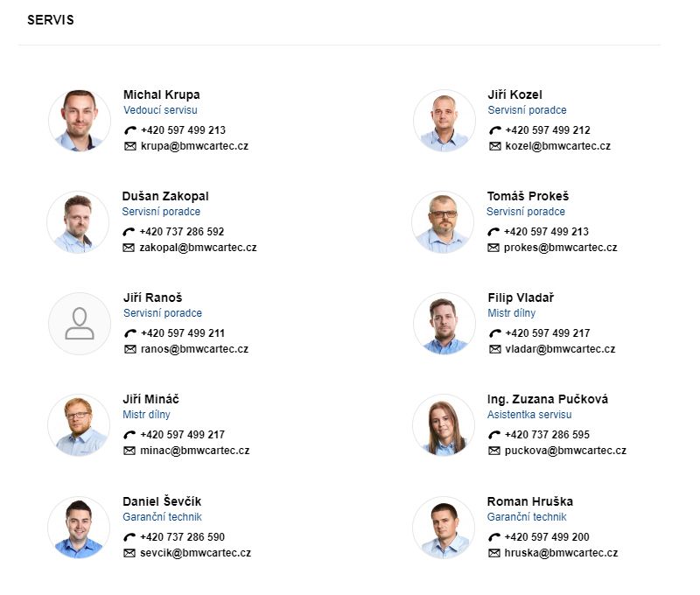Click the email prokes@bmwcartec.cz
The height and width of the screenshot is (595, 700).
(x=560, y=248)
